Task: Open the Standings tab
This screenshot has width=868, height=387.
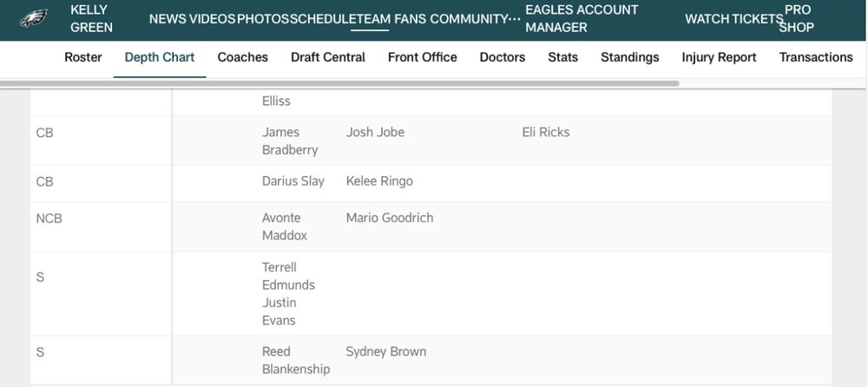Action: point(630,57)
